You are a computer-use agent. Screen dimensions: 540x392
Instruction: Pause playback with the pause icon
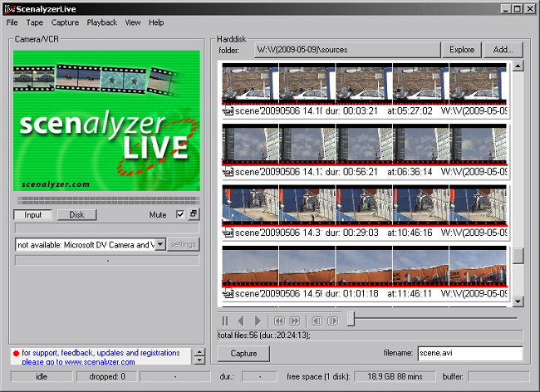(x=225, y=321)
